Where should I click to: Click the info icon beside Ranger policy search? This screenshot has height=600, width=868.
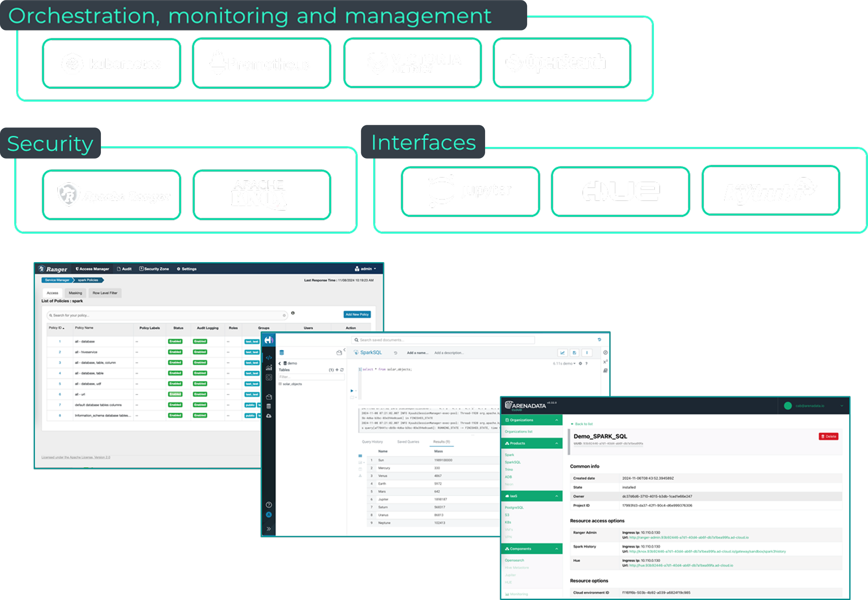click(293, 313)
